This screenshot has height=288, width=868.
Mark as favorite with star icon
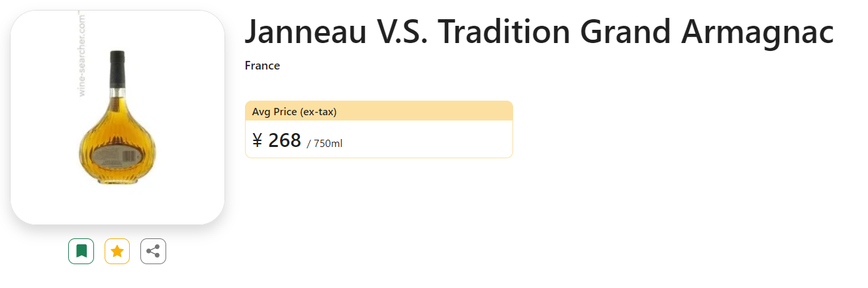(x=117, y=252)
